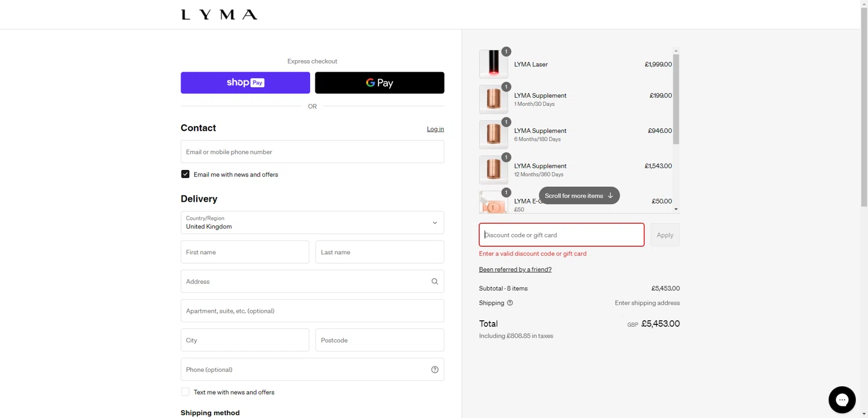Click the Apply discount button
The height and width of the screenshot is (418, 868).
pyautogui.click(x=665, y=235)
